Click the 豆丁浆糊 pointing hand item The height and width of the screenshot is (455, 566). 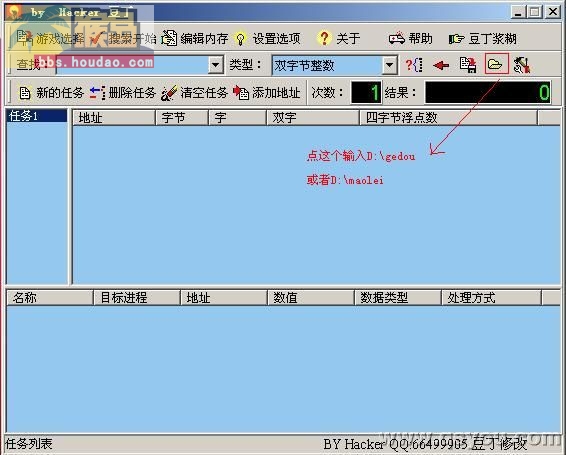click(x=483, y=38)
